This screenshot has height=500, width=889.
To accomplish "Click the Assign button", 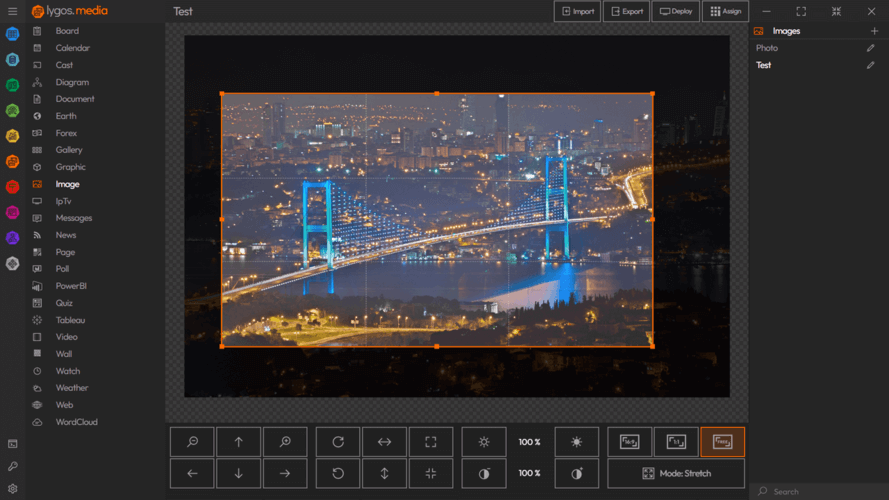I will pos(725,11).
